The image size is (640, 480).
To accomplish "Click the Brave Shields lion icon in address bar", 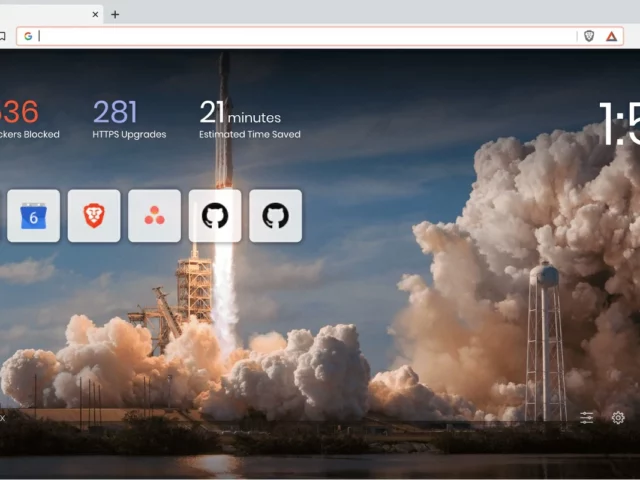I will (589, 36).
